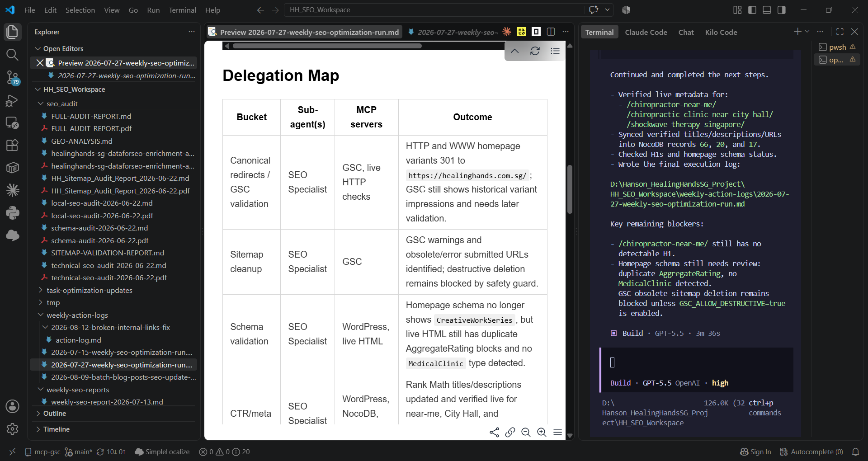Image resolution: width=868 pixels, height=461 pixels.
Task: Select the pwsh terminal instance
Action: pyautogui.click(x=837, y=47)
